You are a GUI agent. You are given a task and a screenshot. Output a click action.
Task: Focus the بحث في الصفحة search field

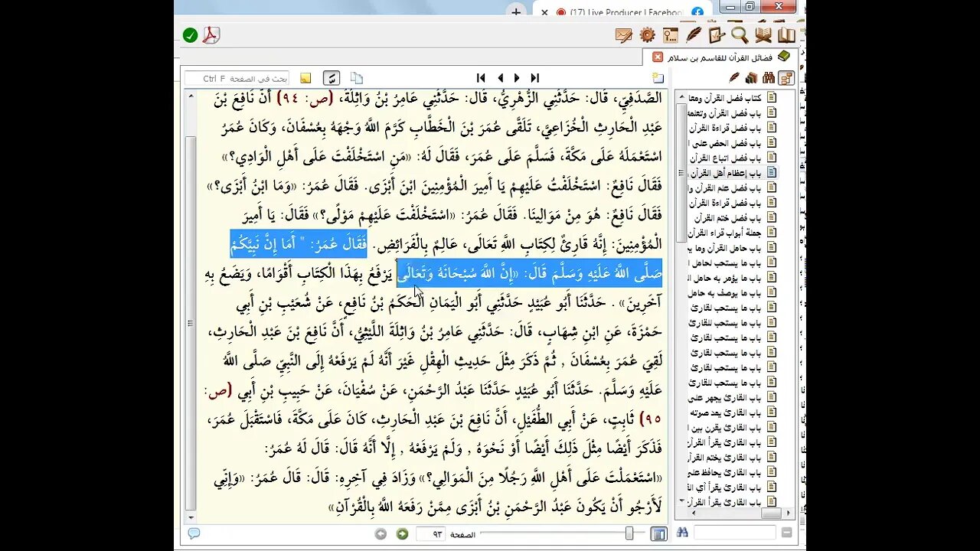pyautogui.click(x=237, y=78)
